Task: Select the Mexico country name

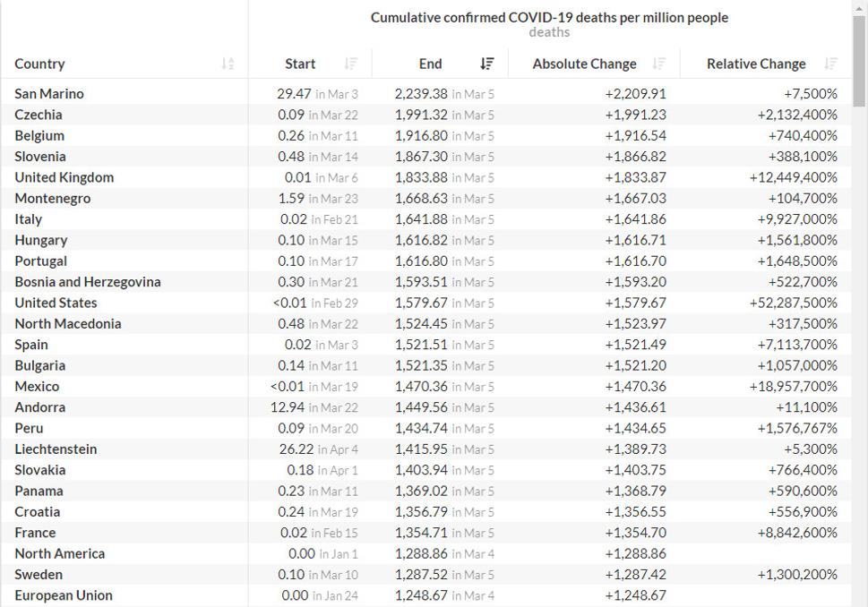Action: coord(37,387)
